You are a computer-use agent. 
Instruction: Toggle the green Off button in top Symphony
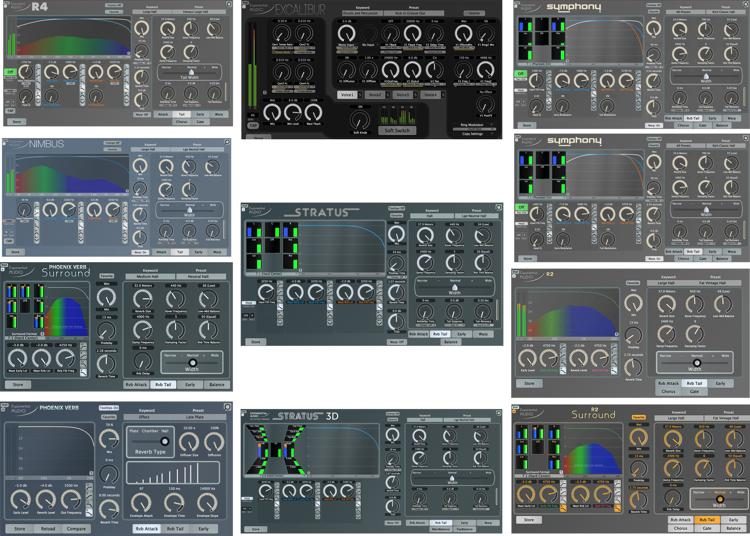tap(520, 73)
